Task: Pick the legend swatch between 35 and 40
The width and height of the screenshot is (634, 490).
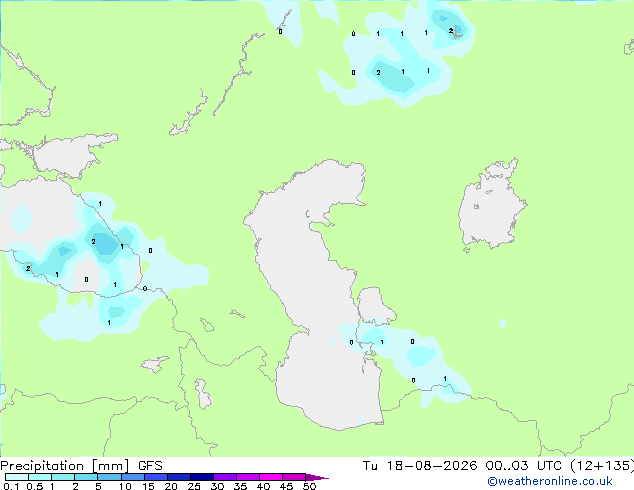Action: [247, 477]
